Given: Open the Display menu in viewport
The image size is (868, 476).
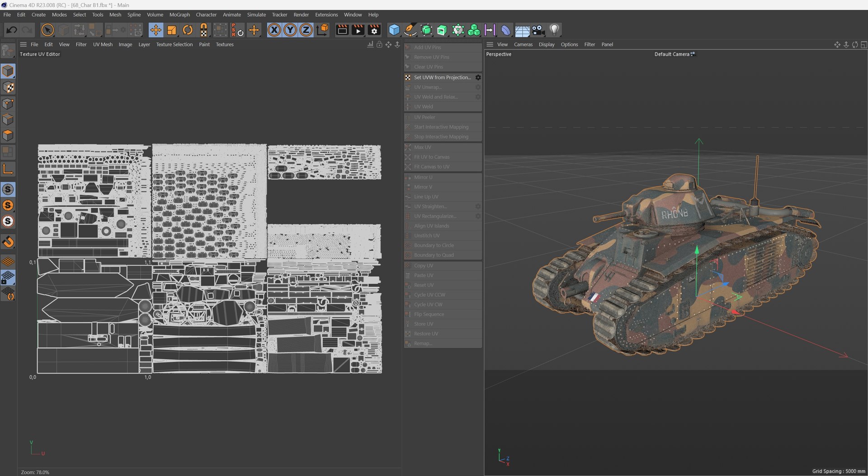Looking at the screenshot, I should [x=546, y=44].
